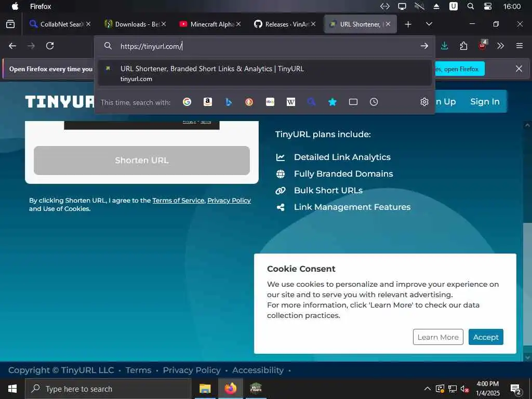Open the Firefox menu in the macOS bar
Viewport: 532px width, 399px height.
point(41,6)
